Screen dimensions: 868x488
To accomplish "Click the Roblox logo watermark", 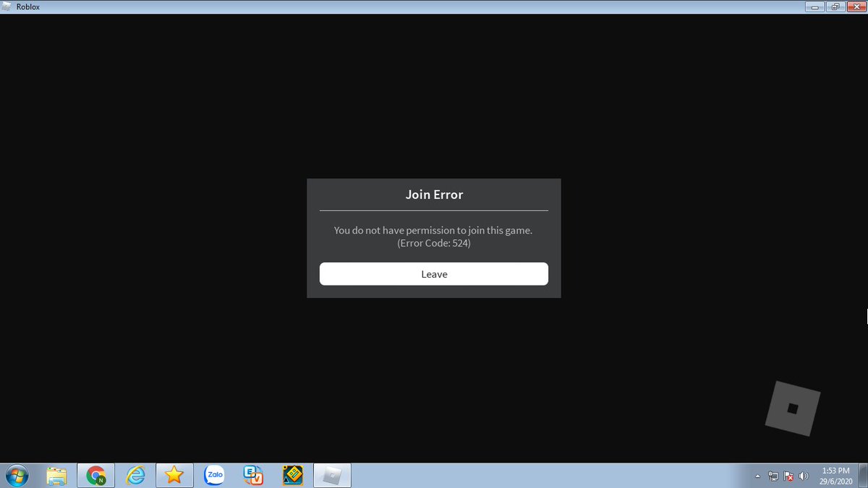I will point(793,408).
